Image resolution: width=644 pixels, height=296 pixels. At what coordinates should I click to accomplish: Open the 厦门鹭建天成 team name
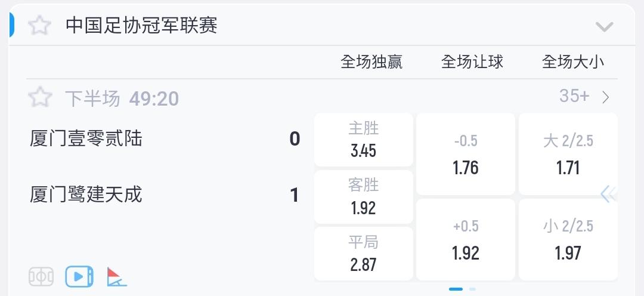tap(86, 195)
